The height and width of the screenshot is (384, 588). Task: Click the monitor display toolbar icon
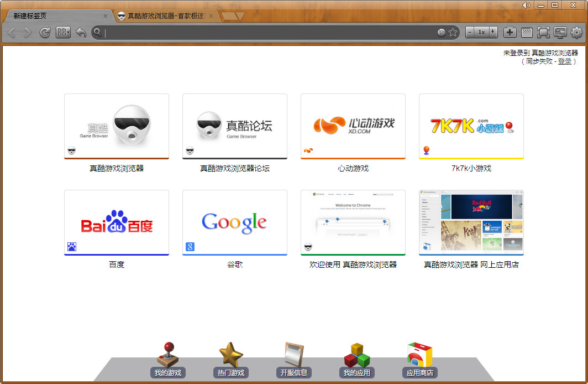click(560, 33)
